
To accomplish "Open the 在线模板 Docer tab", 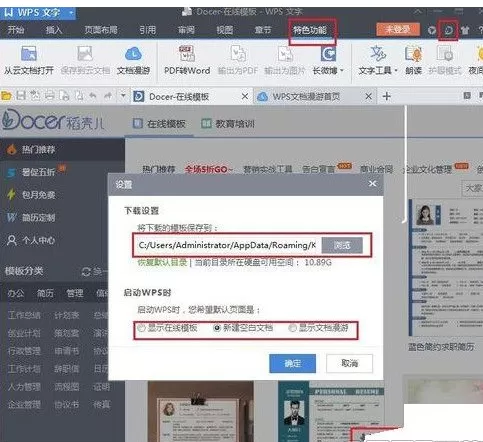I will point(159,124).
